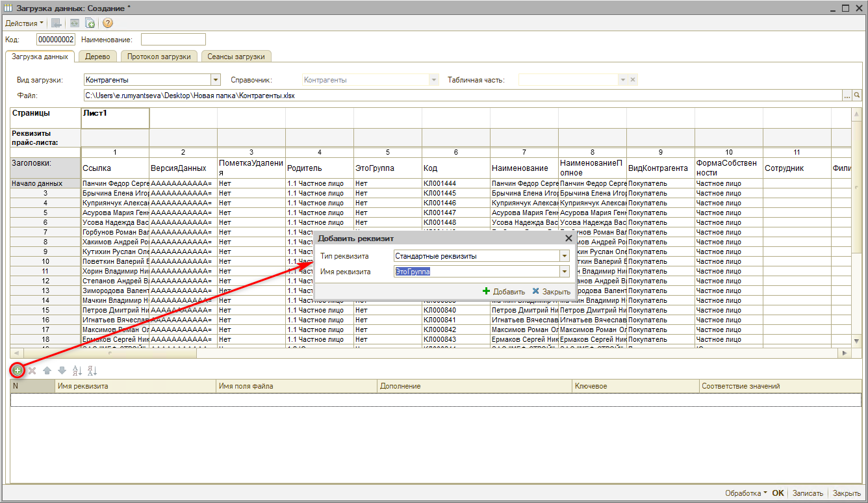This screenshot has height=503, width=868.
Task: Sort ascending with the А-Я icon
Action: [77, 370]
